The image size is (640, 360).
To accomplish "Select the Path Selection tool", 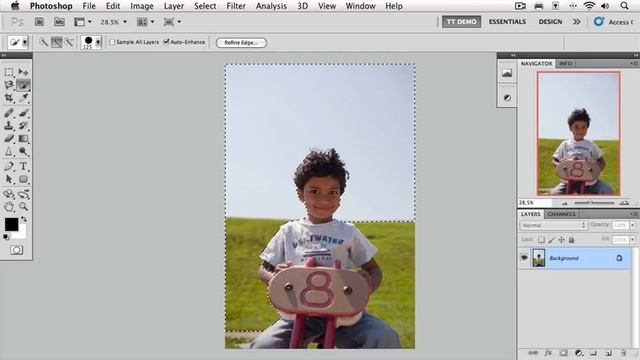I will coord(9,179).
